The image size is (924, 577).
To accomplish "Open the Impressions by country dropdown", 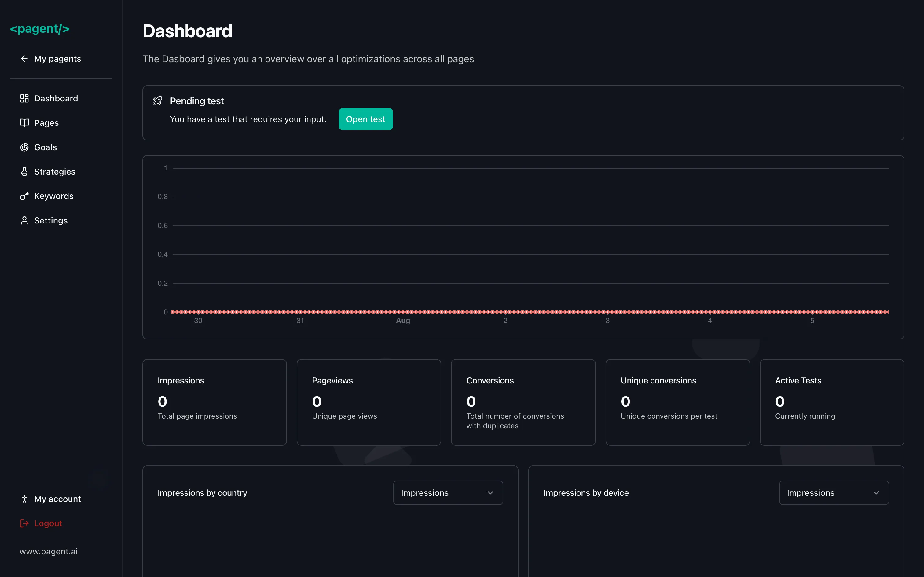I will click(x=448, y=493).
